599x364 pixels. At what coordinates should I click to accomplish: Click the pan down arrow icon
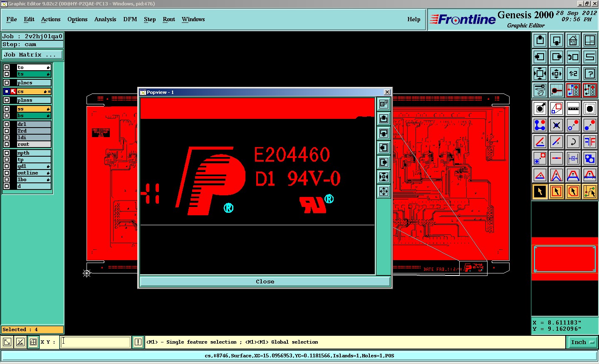[x=557, y=40]
